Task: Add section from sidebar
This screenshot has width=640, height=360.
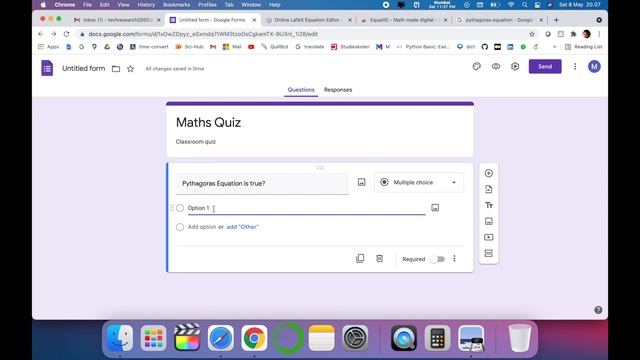Action: click(489, 253)
